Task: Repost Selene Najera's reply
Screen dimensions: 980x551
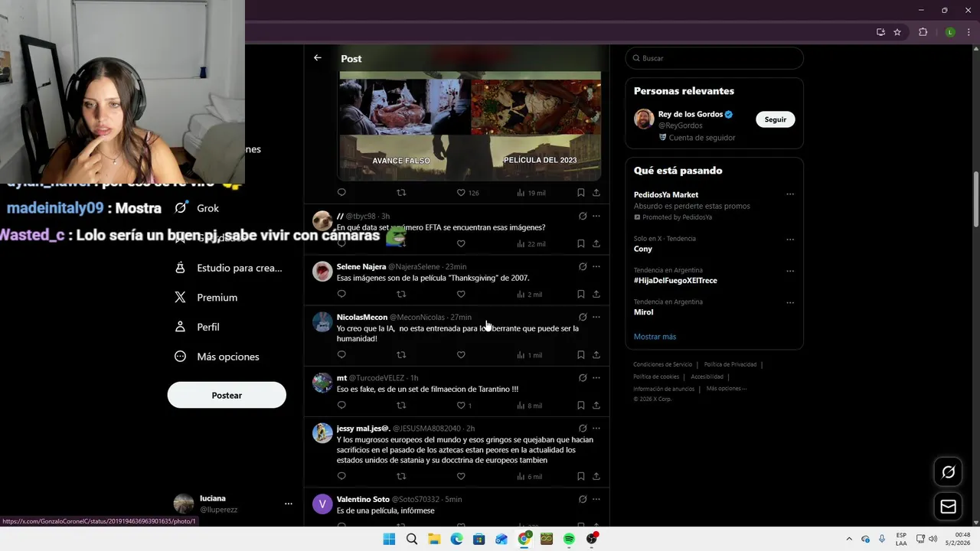Action: 401,294
